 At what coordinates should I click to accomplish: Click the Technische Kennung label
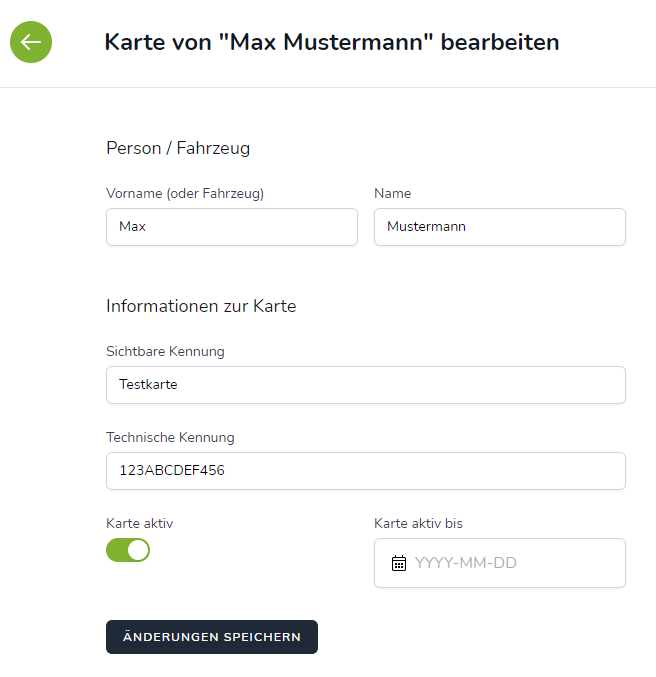click(170, 437)
